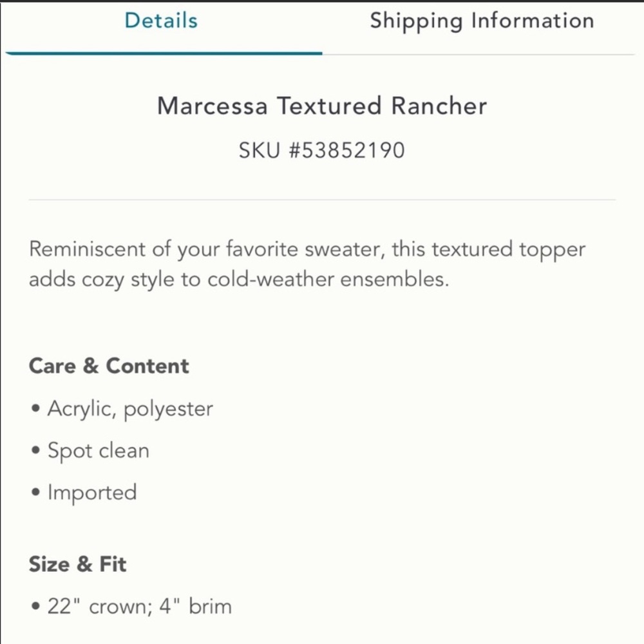Select the Imported bullet point
The width and height of the screenshot is (644, 644).
point(92,492)
